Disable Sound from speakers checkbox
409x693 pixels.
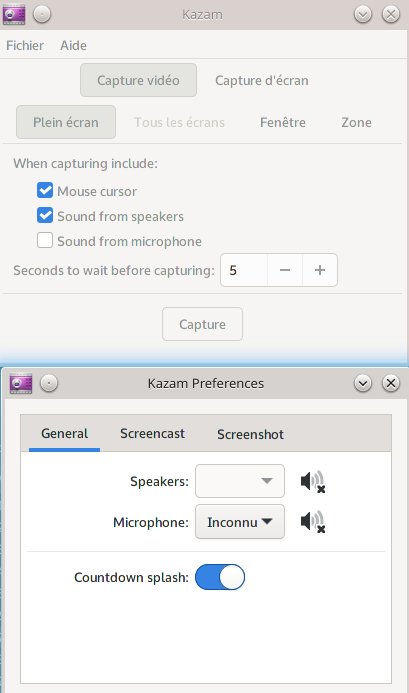(45, 216)
